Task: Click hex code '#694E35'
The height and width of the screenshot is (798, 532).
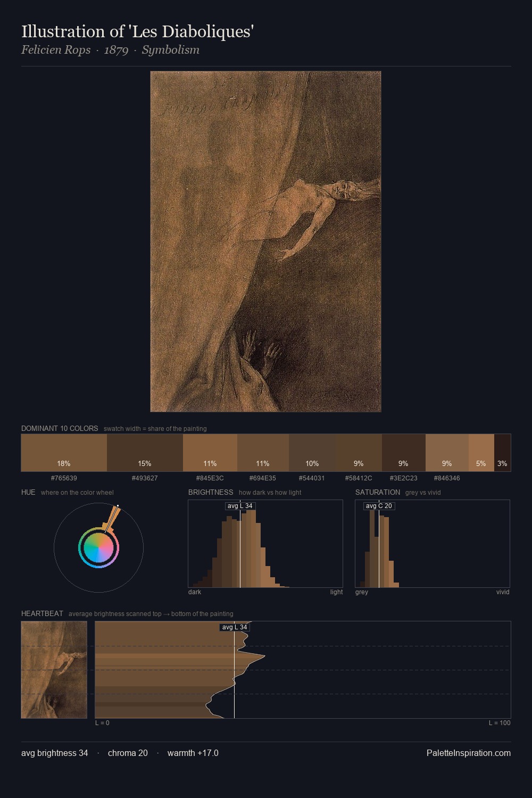Action: coord(263,478)
